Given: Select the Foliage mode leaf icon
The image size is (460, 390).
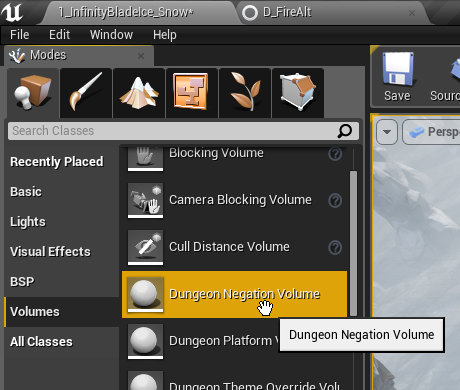Looking at the screenshot, I should click(245, 93).
